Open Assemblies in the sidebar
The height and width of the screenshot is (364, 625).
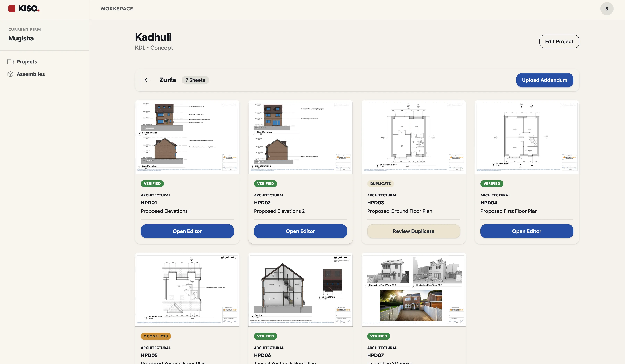point(31,74)
